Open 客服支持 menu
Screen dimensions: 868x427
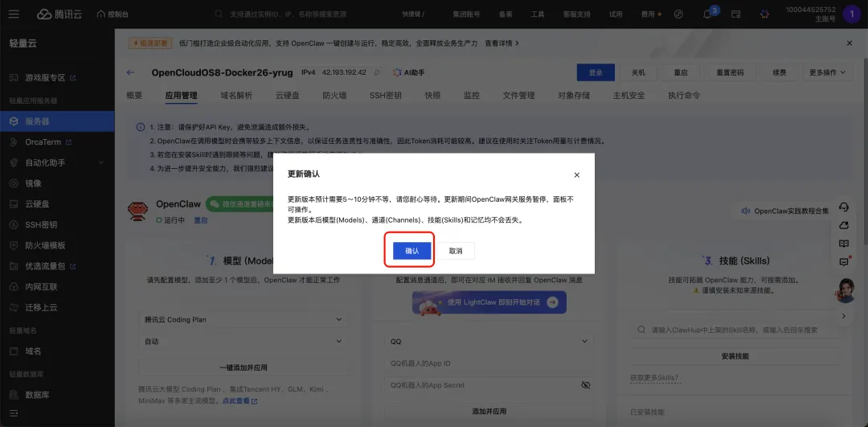tap(577, 14)
